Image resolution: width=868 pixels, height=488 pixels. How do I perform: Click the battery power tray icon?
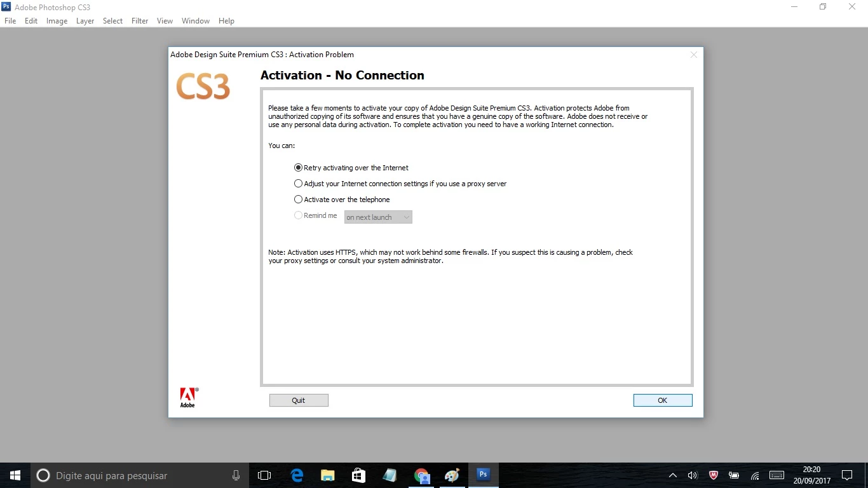(734, 475)
